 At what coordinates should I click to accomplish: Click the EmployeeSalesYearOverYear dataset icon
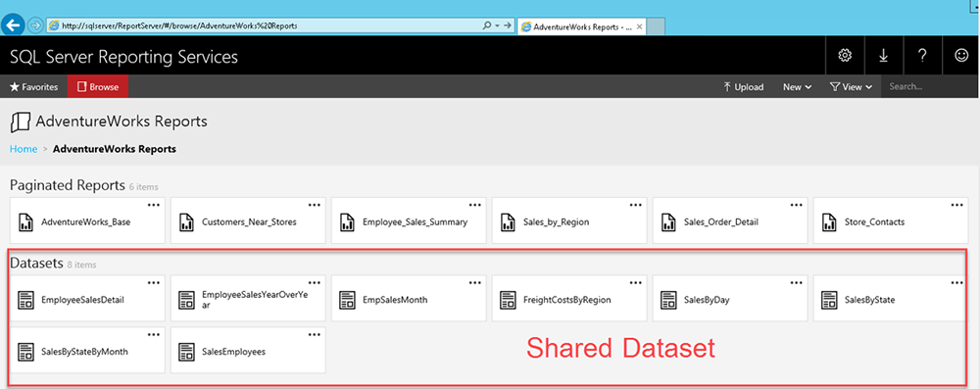[x=185, y=300]
